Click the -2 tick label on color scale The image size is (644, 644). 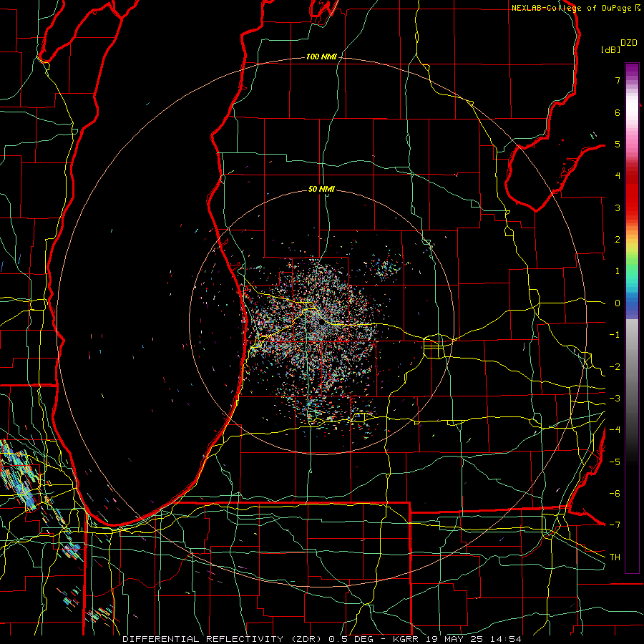pyautogui.click(x=615, y=367)
